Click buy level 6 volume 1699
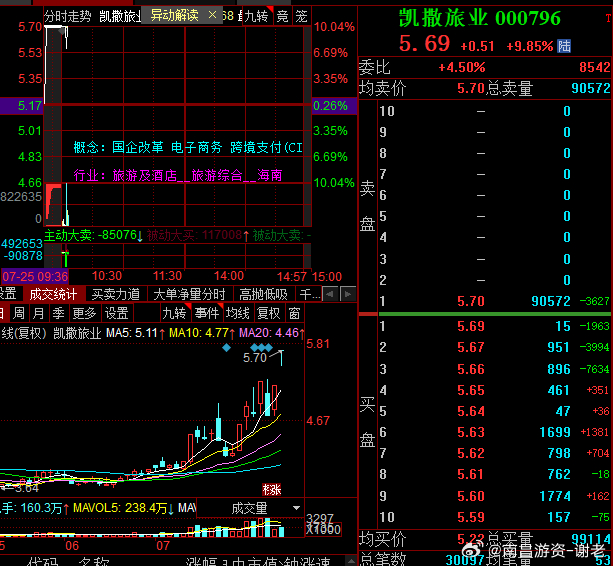 [x=555, y=432]
